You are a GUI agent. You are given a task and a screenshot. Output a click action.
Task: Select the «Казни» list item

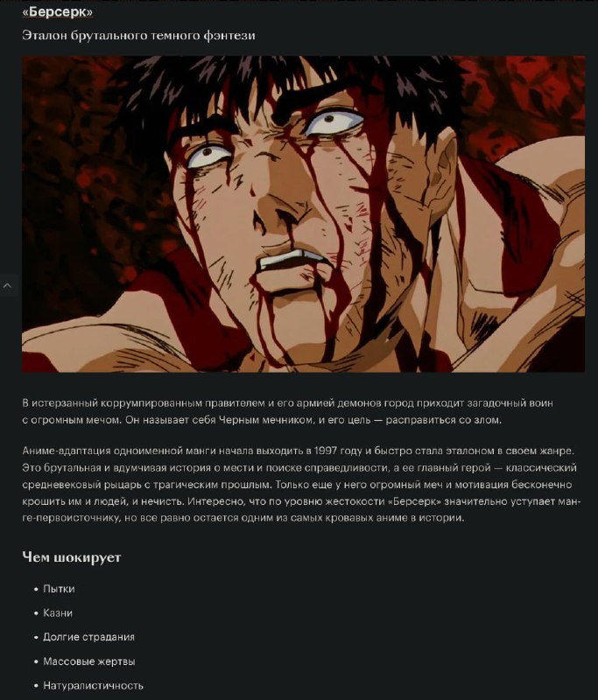click(58, 613)
